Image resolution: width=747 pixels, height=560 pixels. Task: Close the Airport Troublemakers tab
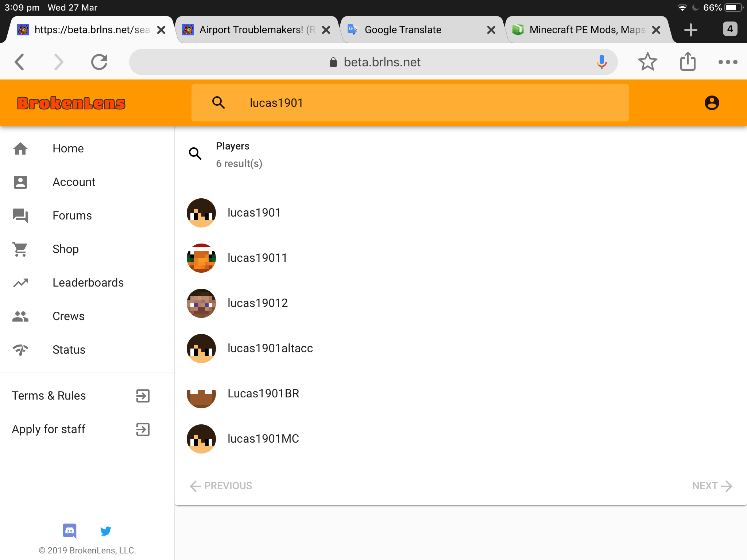(x=326, y=30)
